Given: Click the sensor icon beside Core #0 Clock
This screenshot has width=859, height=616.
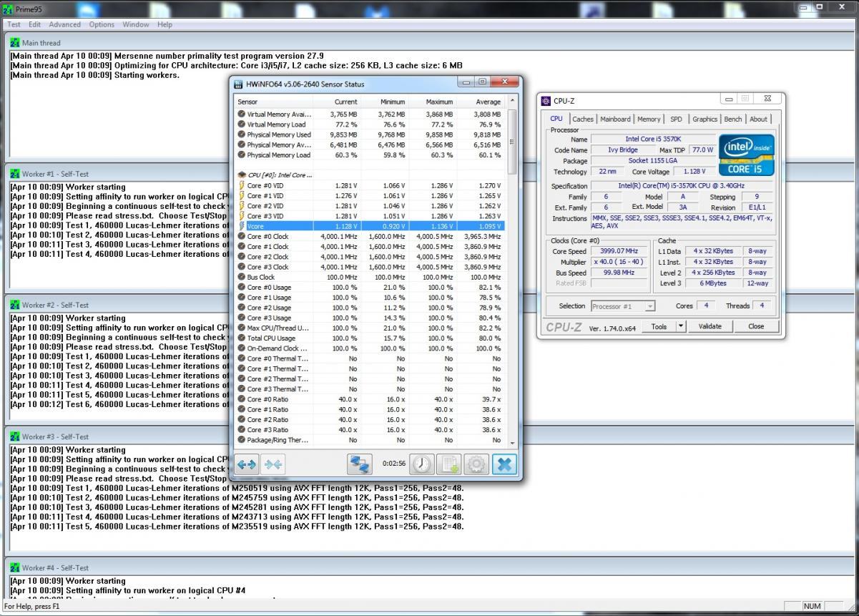Looking at the screenshot, I should click(x=242, y=236).
